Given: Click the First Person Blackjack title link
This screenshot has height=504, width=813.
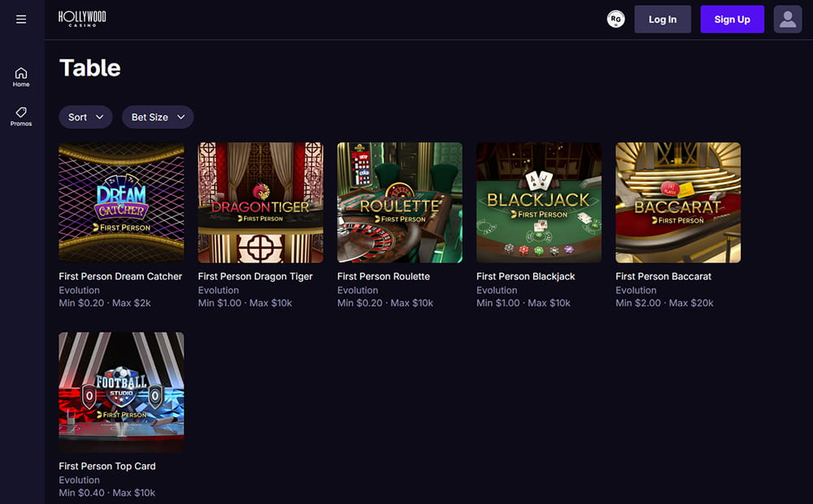Looking at the screenshot, I should [525, 276].
